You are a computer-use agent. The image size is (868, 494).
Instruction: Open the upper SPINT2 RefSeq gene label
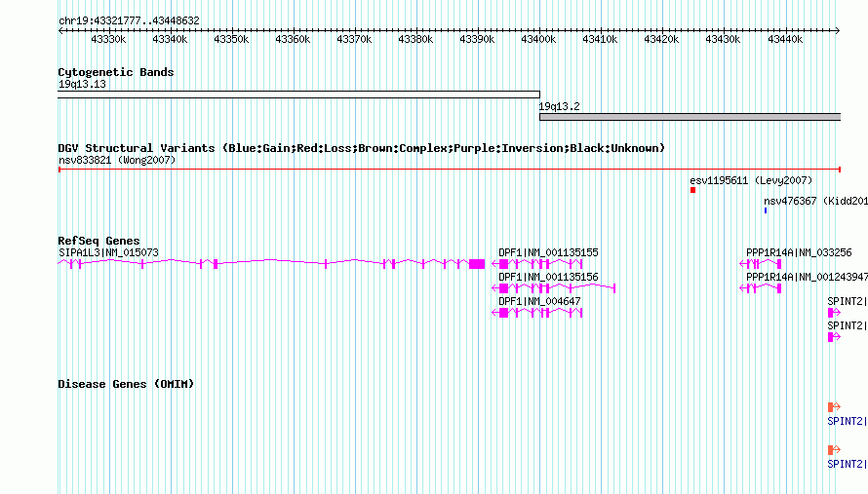(x=847, y=301)
